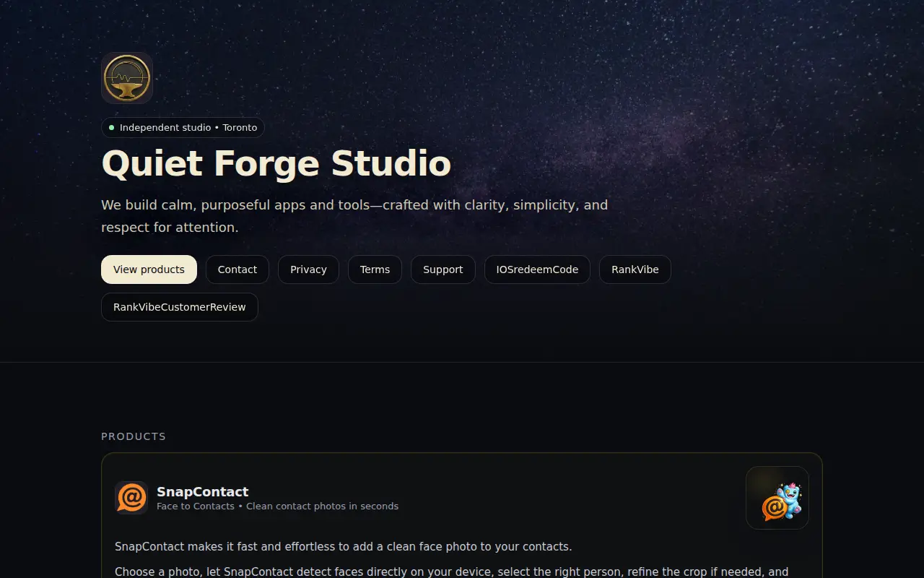This screenshot has width=924, height=578.
Task: Click the PRODUCTS section label
Action: coord(134,436)
